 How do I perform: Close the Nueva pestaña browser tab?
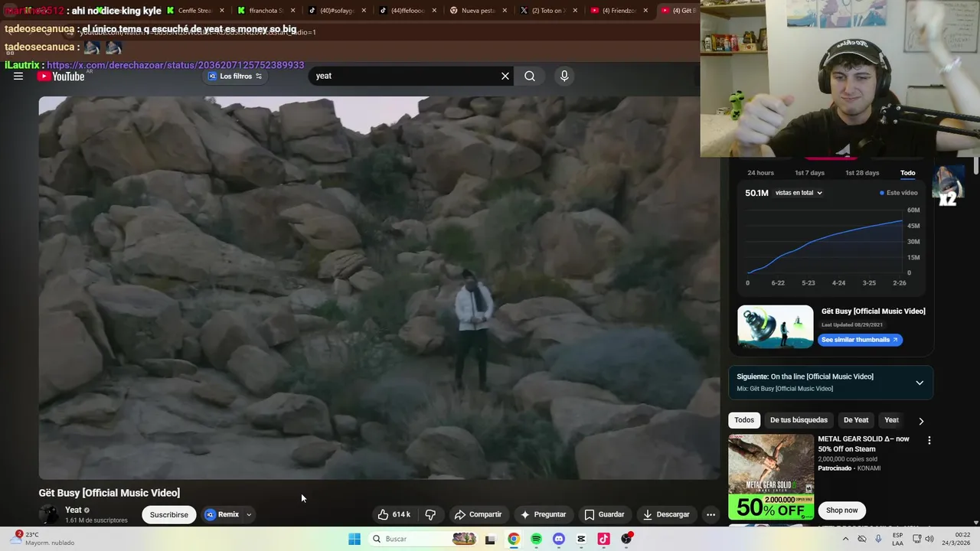coord(505,11)
